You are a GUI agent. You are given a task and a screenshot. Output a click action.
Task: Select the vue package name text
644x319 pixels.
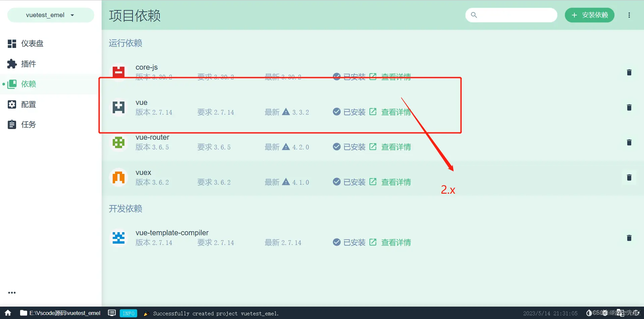(142, 103)
